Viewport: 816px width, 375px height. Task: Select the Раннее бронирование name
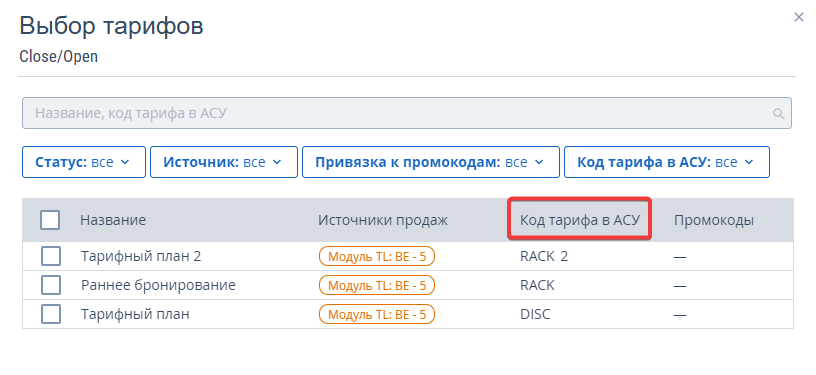coord(158,285)
